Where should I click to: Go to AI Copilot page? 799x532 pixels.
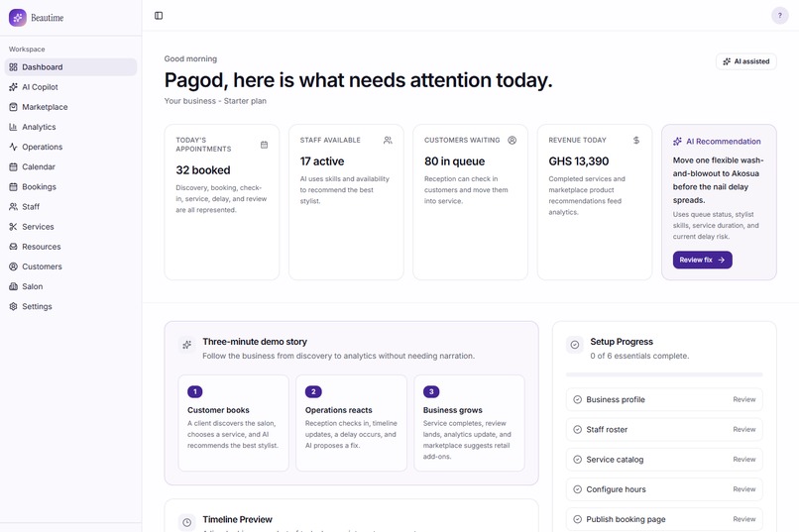pos(70,87)
